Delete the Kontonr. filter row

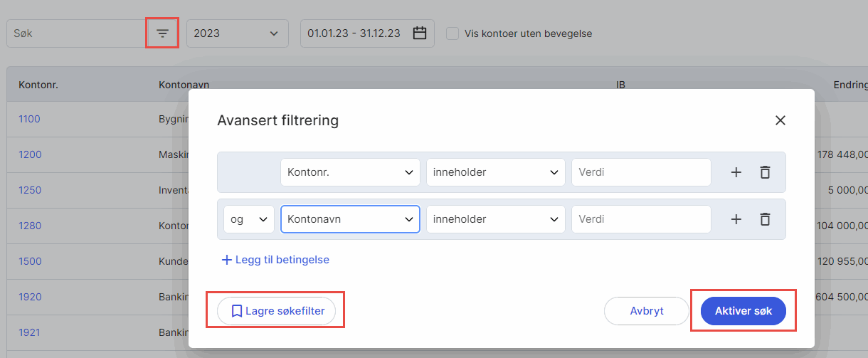click(x=765, y=172)
